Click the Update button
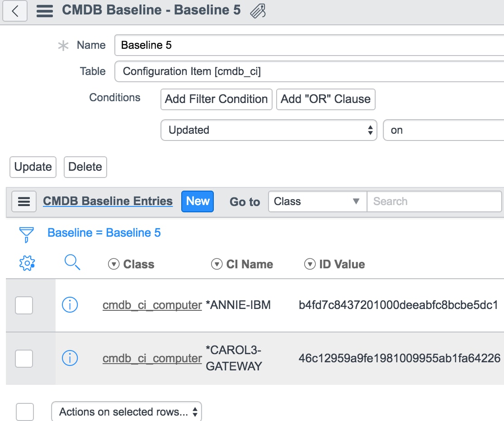504x421 pixels. [x=33, y=167]
